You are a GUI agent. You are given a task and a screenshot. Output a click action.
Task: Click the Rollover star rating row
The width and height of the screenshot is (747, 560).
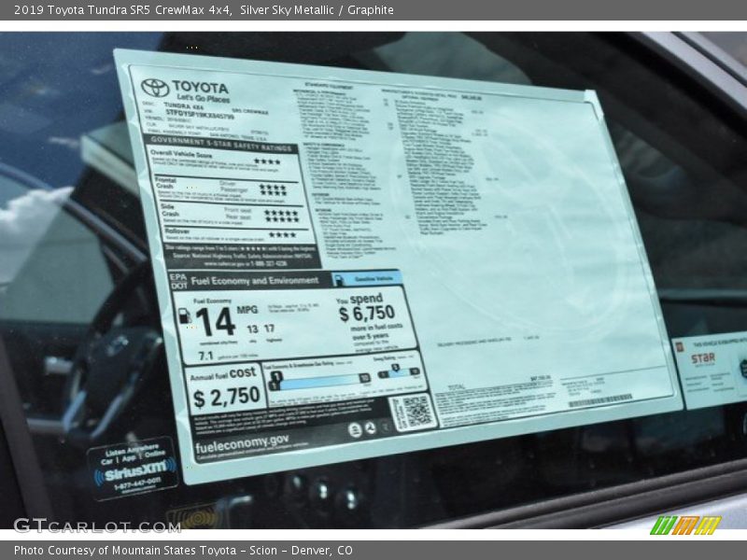tap(281, 235)
